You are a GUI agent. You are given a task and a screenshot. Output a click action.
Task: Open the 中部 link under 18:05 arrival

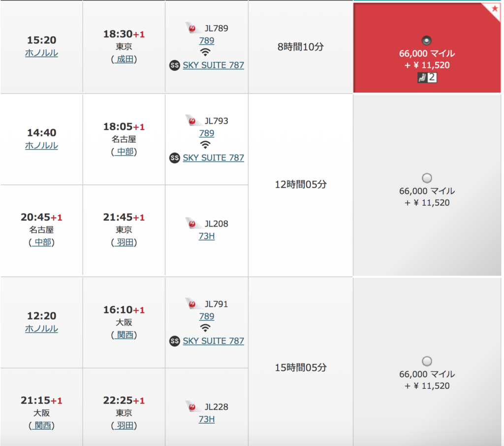124,152
